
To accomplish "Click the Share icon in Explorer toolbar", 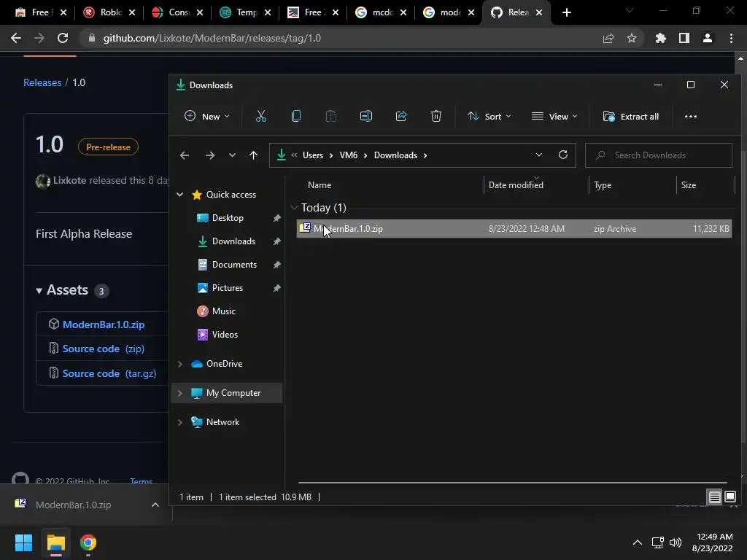I will pyautogui.click(x=401, y=116).
